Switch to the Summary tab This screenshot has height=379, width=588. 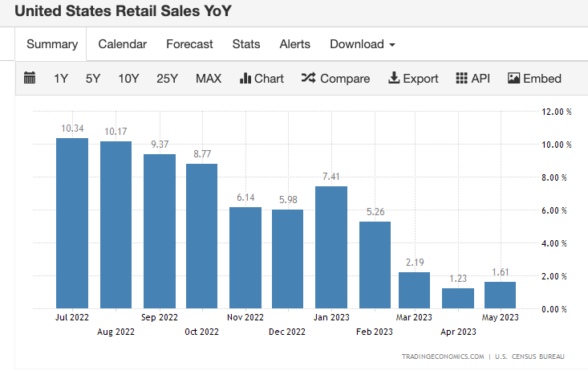(51, 44)
